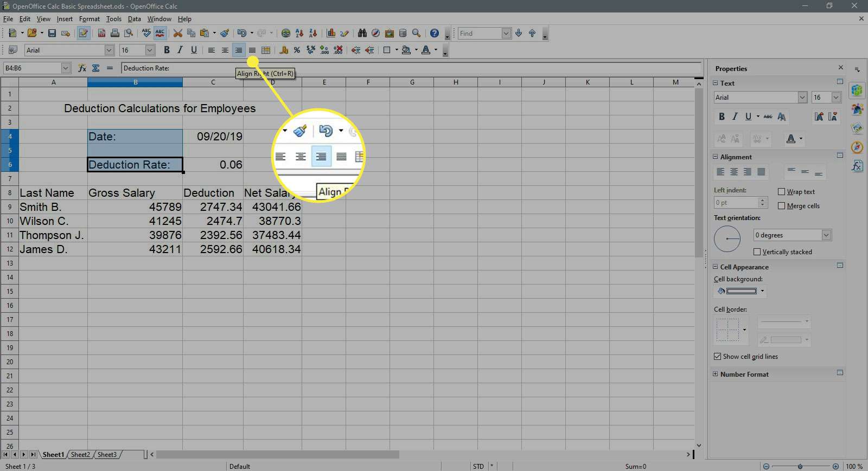Open the Data menu
Image resolution: width=868 pixels, height=471 pixels.
[134, 18]
